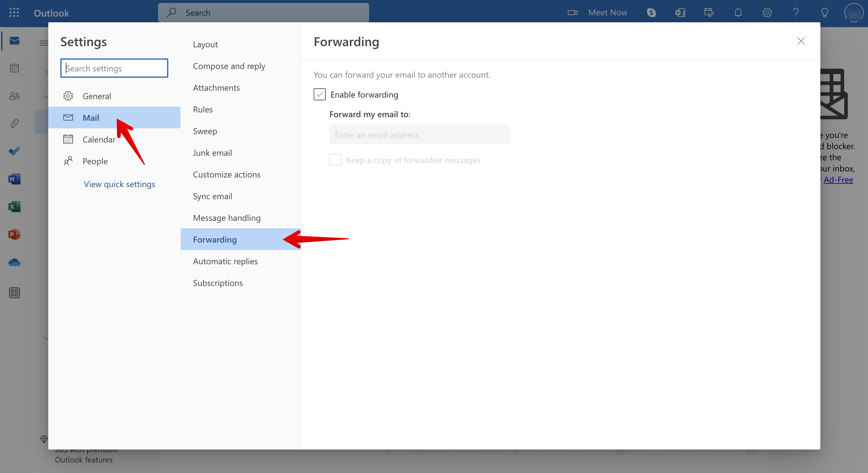Open My Day calendar-check icon

click(709, 13)
